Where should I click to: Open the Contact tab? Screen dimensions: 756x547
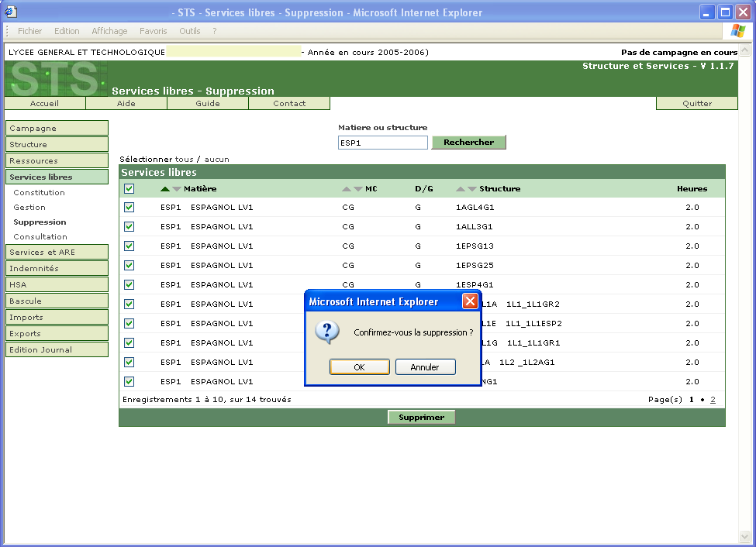point(289,103)
